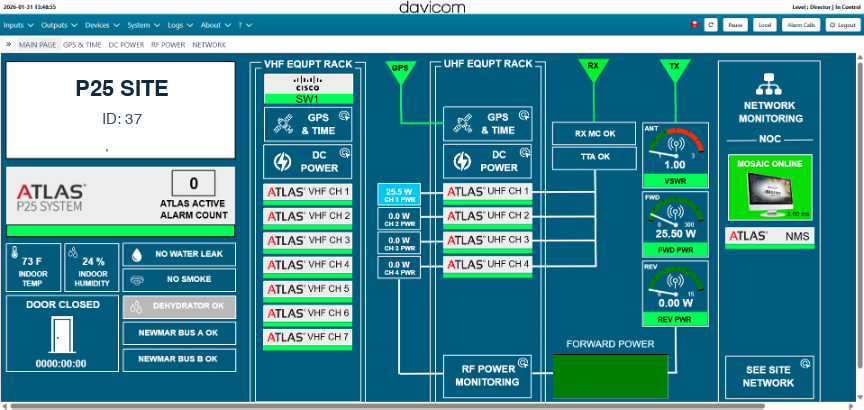Click the indoor temperature thermometer icon

pyautogui.click(x=14, y=252)
